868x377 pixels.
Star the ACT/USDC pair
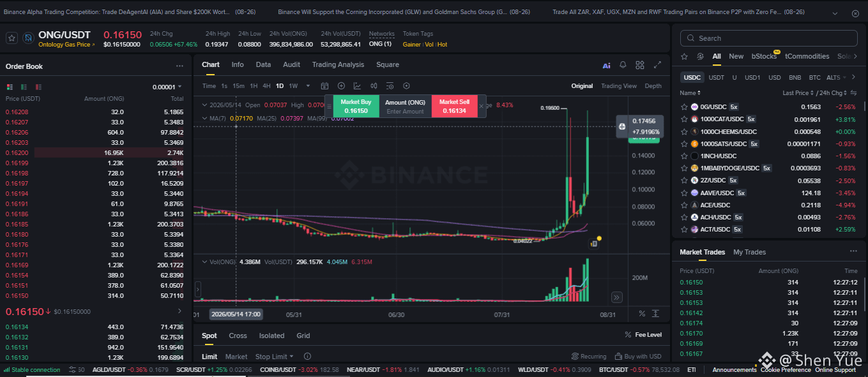[x=684, y=230]
